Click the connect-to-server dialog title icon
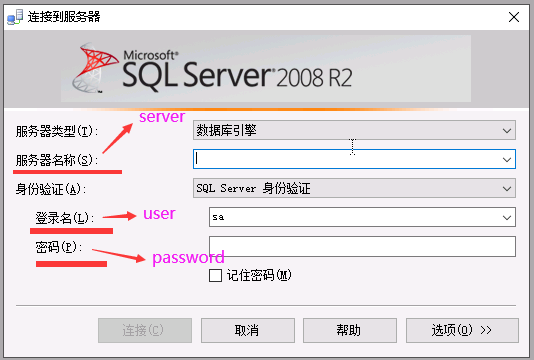Screen dimensions: 534x360 coord(15,17)
